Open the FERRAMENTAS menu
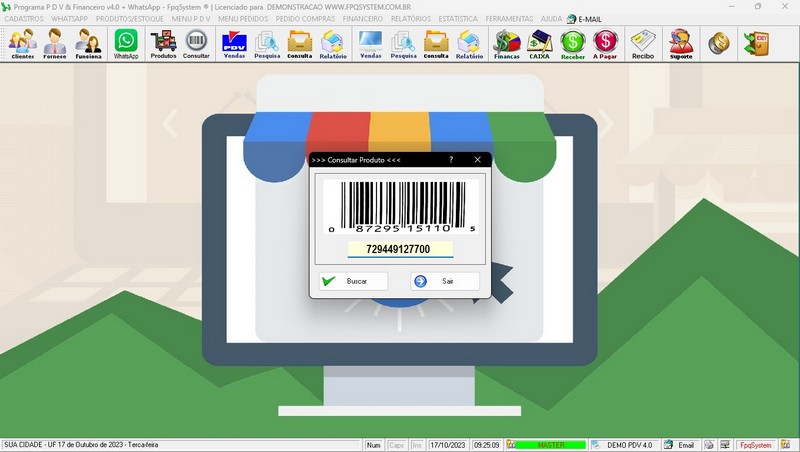 pyautogui.click(x=509, y=19)
